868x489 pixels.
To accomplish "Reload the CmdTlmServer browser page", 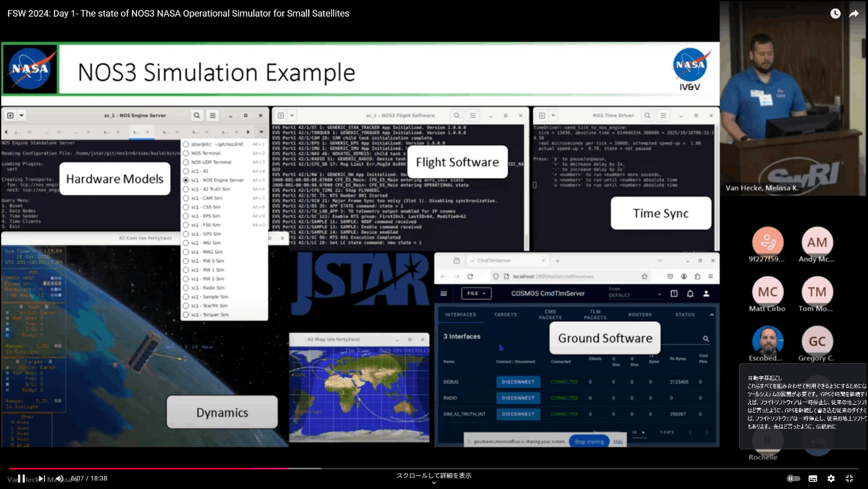I will [471, 276].
